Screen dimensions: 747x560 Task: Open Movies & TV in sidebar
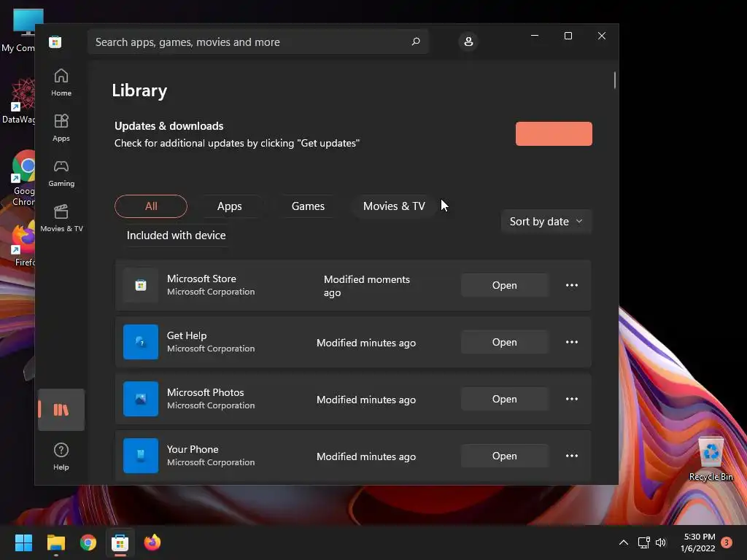coord(61,218)
